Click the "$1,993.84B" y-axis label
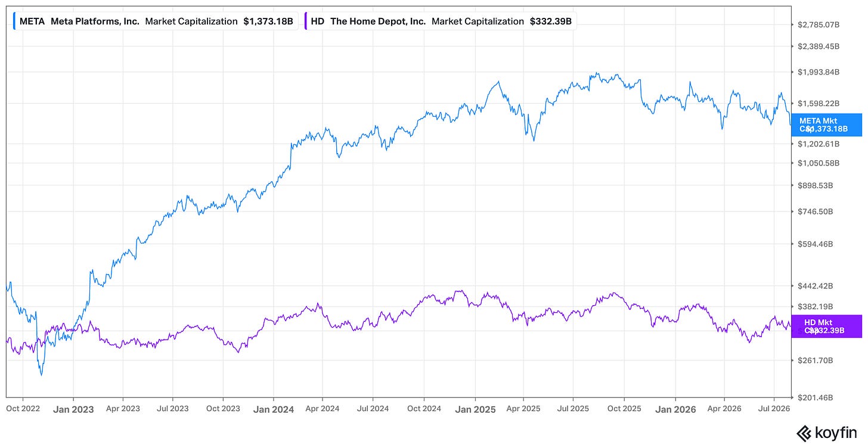Viewport: 868px width, 448px height. (x=818, y=72)
